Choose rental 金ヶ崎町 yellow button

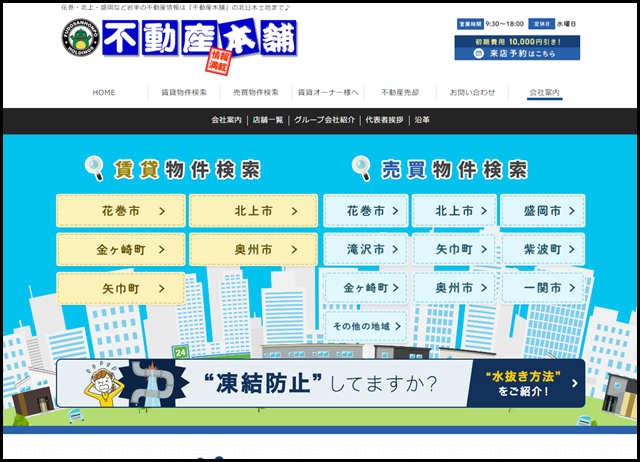tap(121, 249)
